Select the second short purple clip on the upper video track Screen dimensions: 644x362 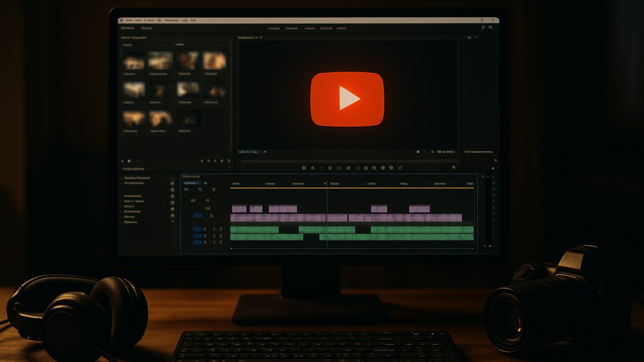click(256, 209)
